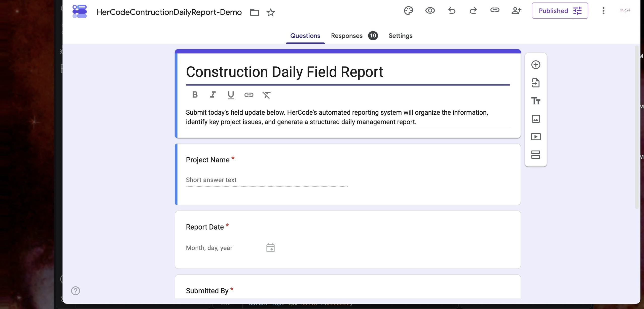Open the help question-mark icon
Viewport: 644px width, 309px height.
[76, 291]
